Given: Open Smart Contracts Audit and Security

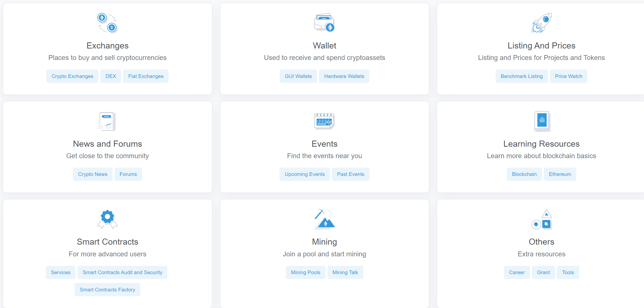Looking at the screenshot, I should pos(122,272).
